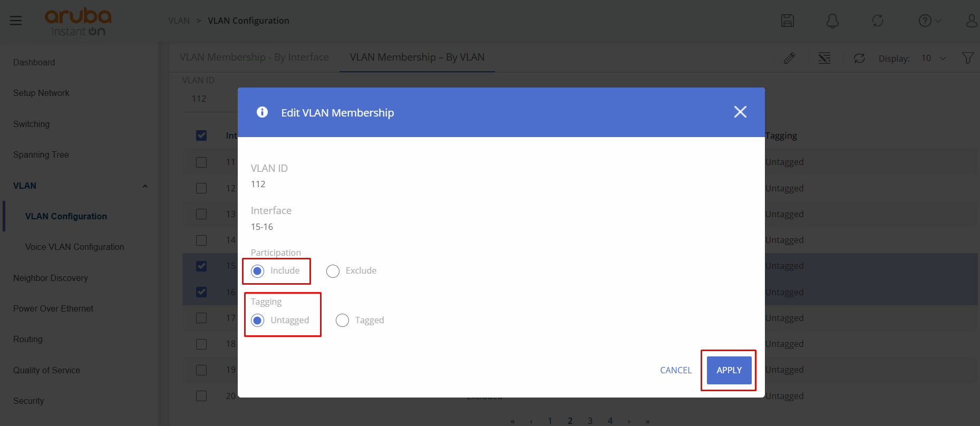Open the filter funnel icon
This screenshot has width=980, height=426.
pos(968,58)
